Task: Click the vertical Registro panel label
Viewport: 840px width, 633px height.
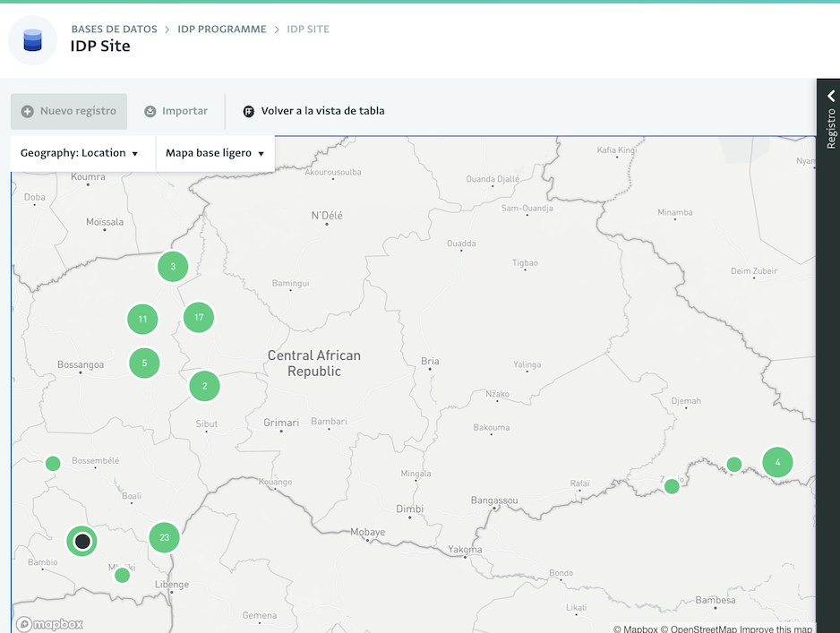Action: click(x=831, y=129)
